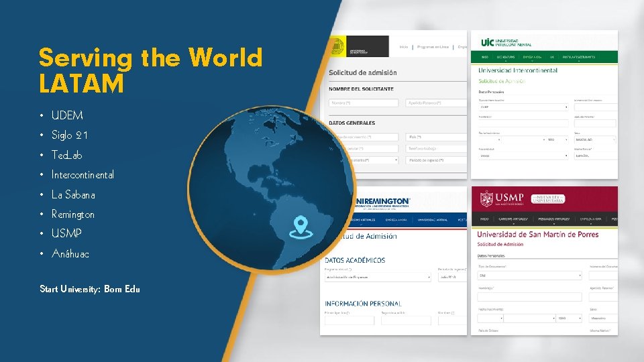Click 'Start University: Bom Edu' text

click(x=89, y=289)
